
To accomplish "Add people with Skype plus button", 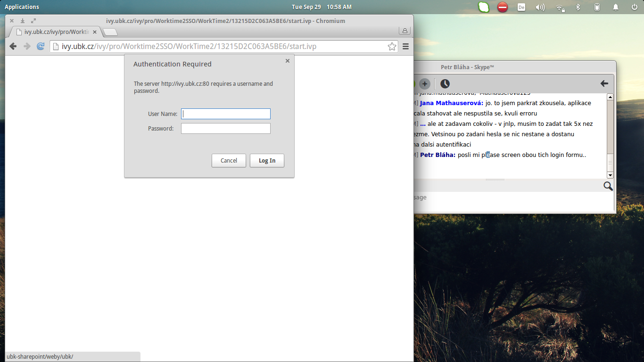I will pyautogui.click(x=425, y=84).
